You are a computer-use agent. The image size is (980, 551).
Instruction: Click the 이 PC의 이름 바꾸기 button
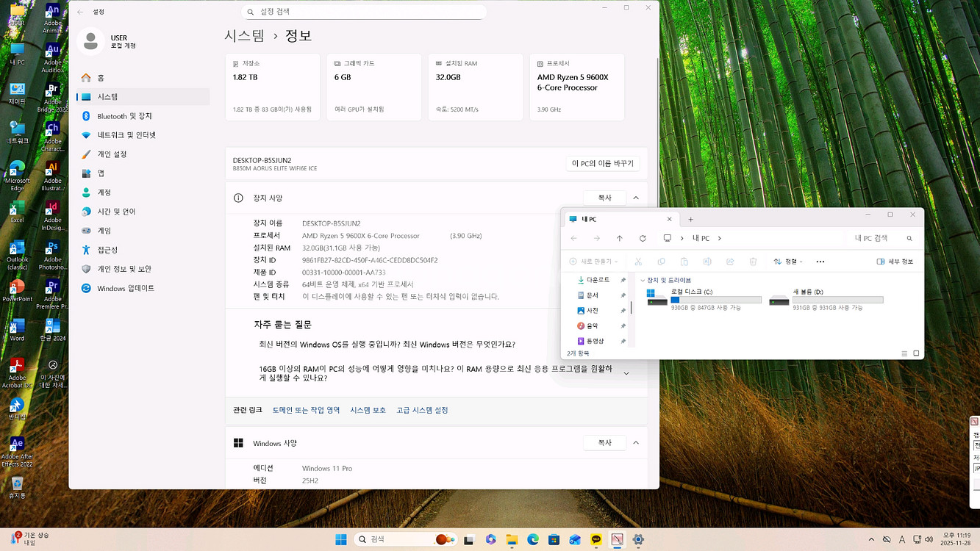(x=604, y=162)
